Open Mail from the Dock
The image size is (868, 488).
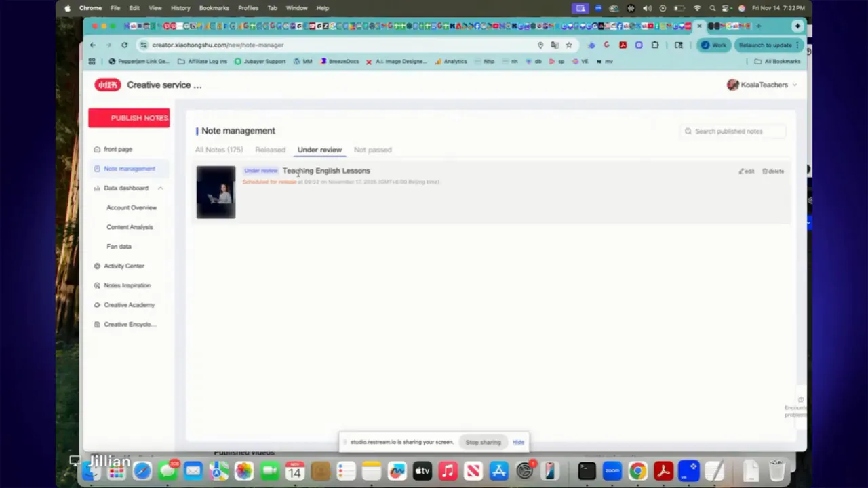coord(193,470)
